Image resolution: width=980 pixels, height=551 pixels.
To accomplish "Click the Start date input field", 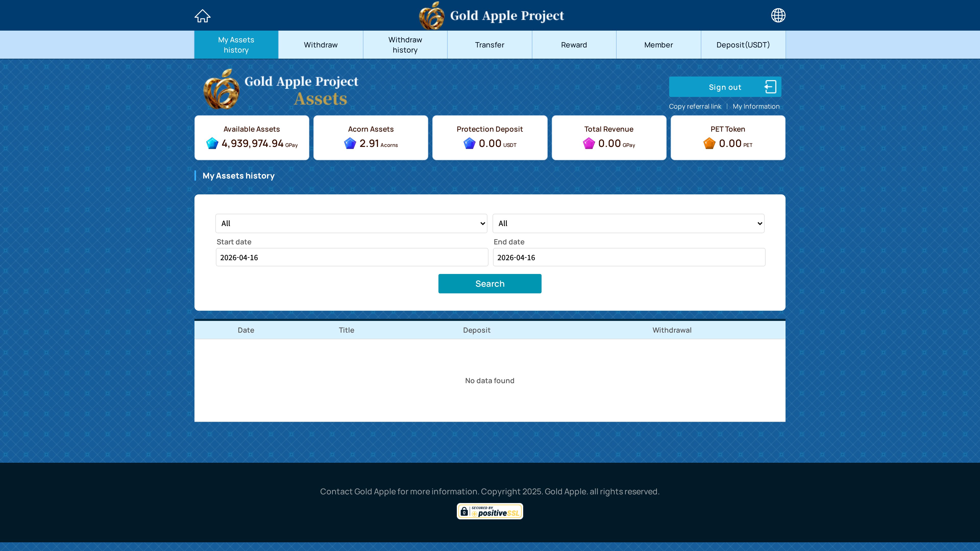I will coord(352,257).
